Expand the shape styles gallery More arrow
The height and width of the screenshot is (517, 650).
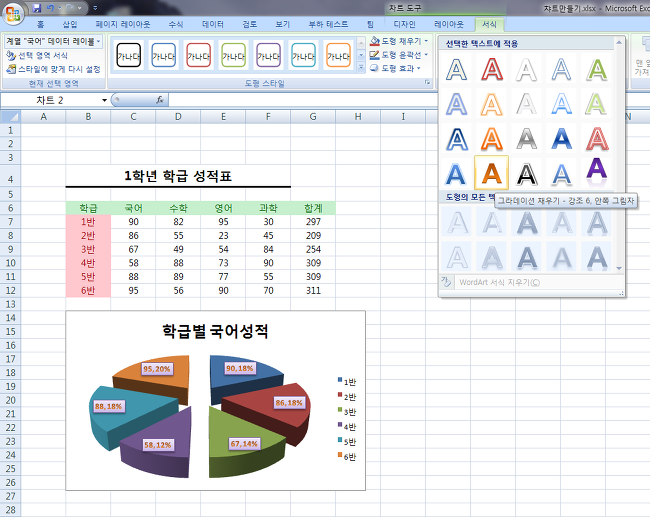(x=361, y=68)
